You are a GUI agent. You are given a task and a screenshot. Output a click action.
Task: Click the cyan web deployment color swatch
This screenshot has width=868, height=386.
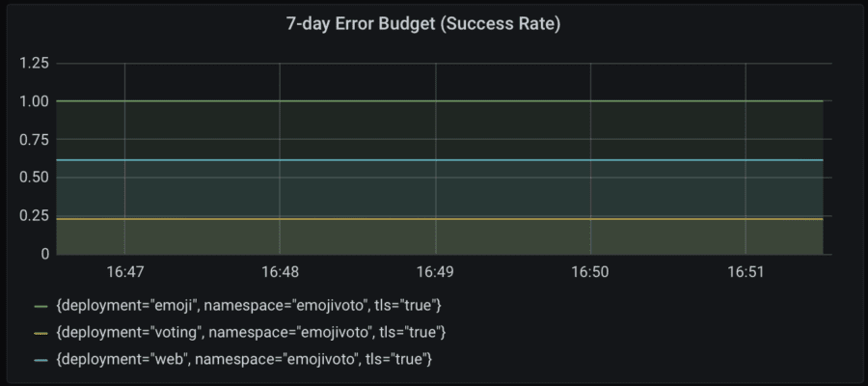41,360
